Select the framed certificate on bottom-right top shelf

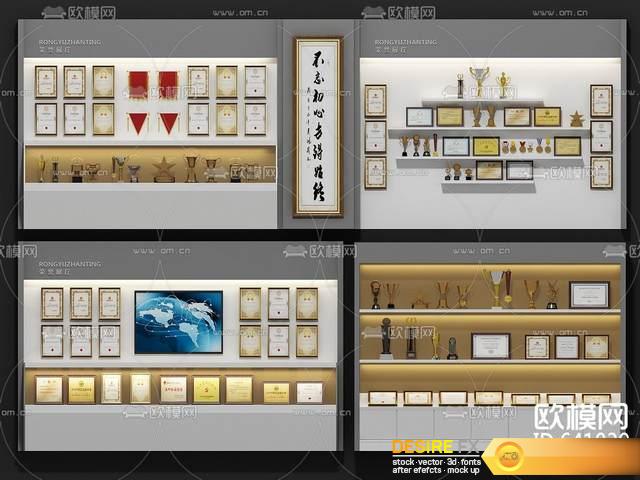[589, 294]
